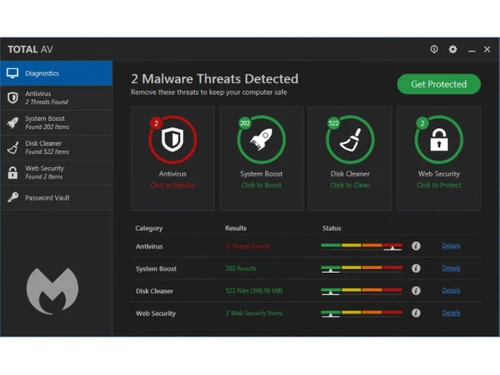Go to Disk Cleaner in the sidebar
This screenshot has width=500, height=375.
[56, 148]
